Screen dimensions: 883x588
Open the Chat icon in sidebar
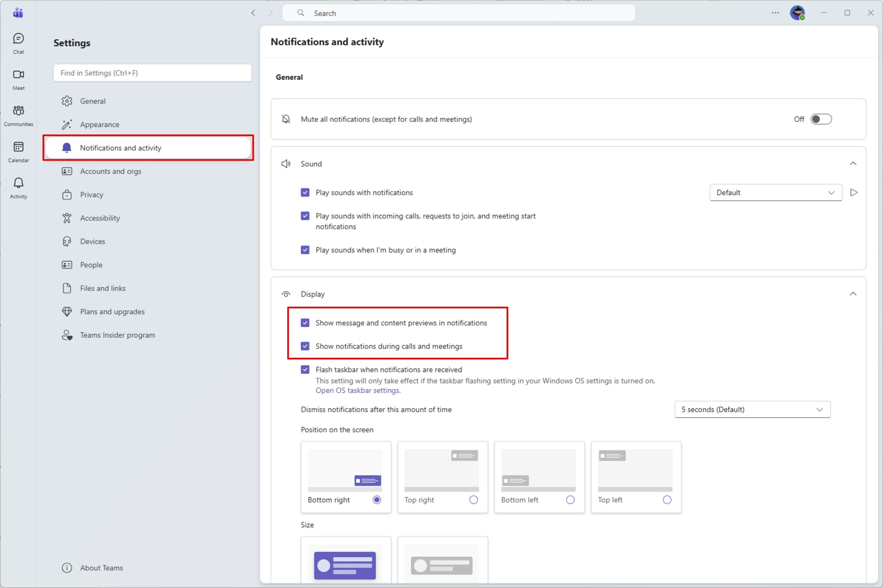(18, 43)
